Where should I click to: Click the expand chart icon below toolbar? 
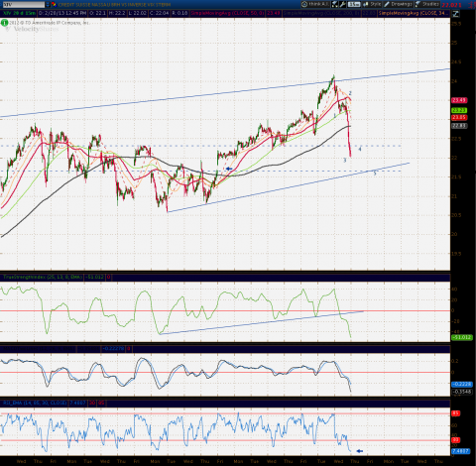455,14
